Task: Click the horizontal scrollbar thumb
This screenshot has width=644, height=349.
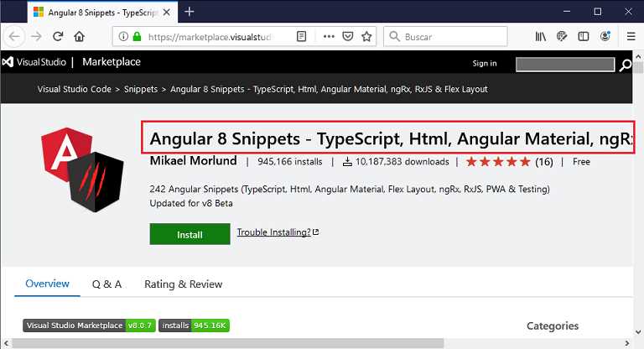Action: (228, 343)
